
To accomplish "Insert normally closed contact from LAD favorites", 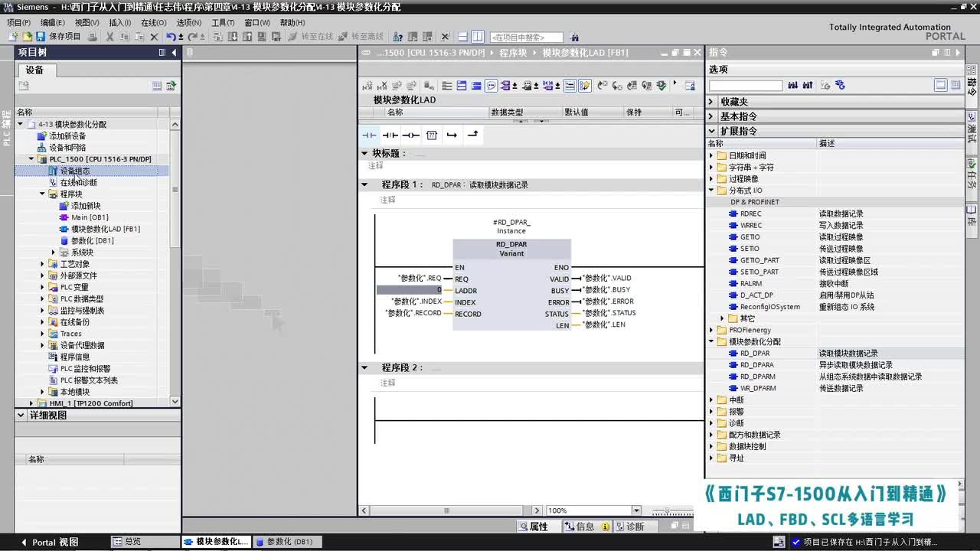I will pos(390,135).
